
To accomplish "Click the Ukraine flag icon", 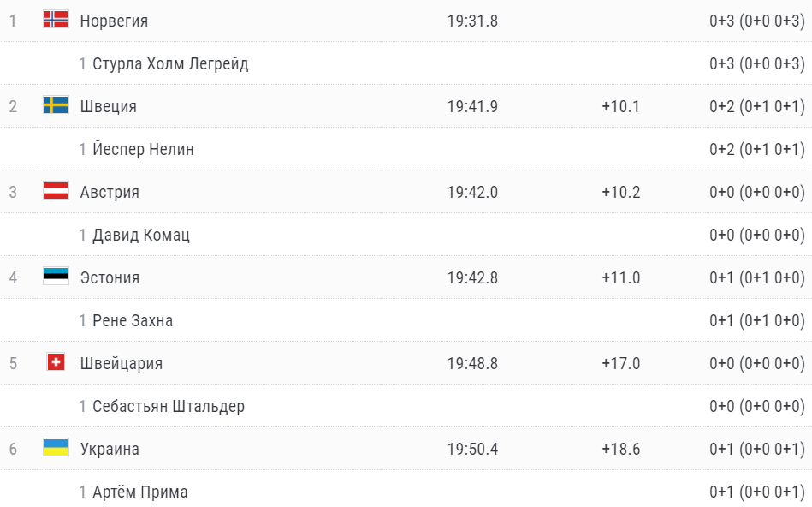I will coord(56,448).
